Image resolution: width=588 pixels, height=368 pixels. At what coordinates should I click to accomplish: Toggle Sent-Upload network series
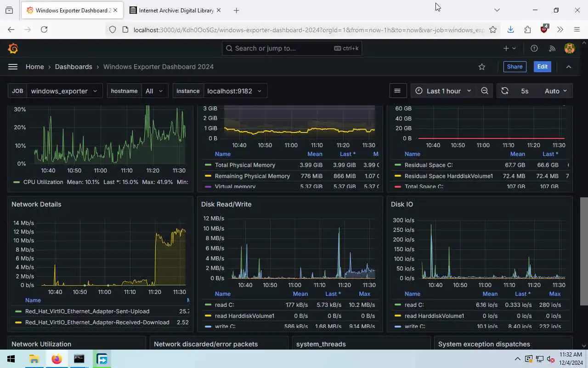click(87, 311)
